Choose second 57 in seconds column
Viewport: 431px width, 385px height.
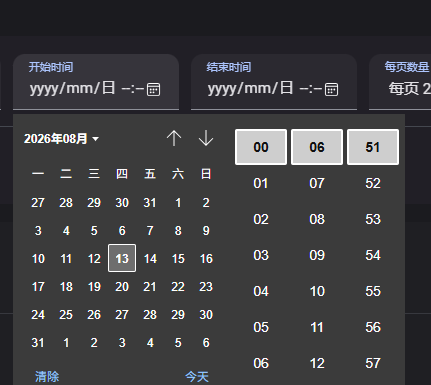click(x=373, y=363)
